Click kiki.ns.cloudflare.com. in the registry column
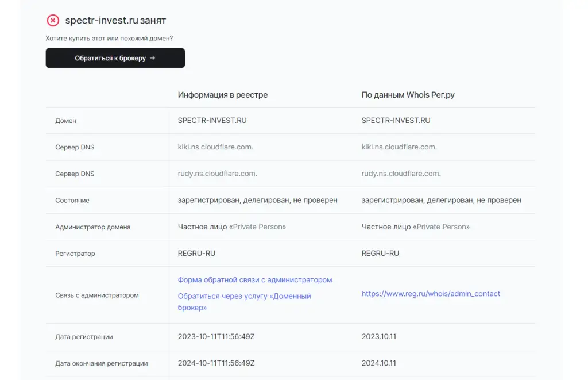The width and height of the screenshot is (588, 380). click(215, 147)
